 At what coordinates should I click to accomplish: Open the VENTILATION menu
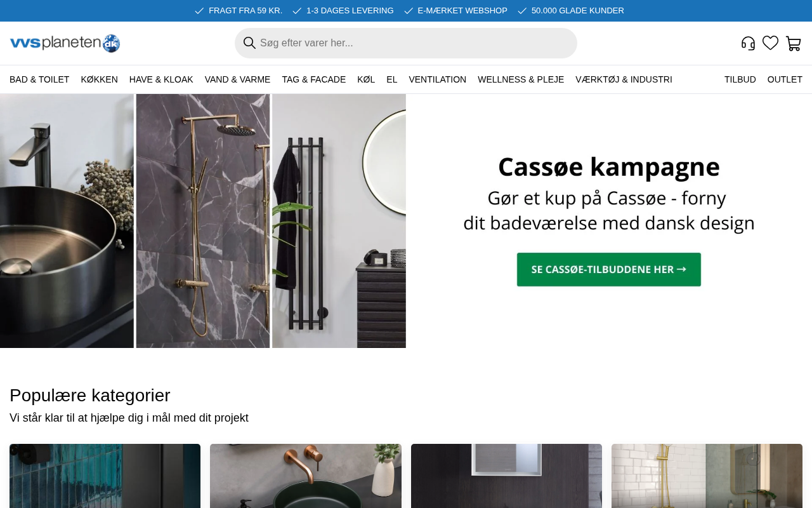pos(438,79)
